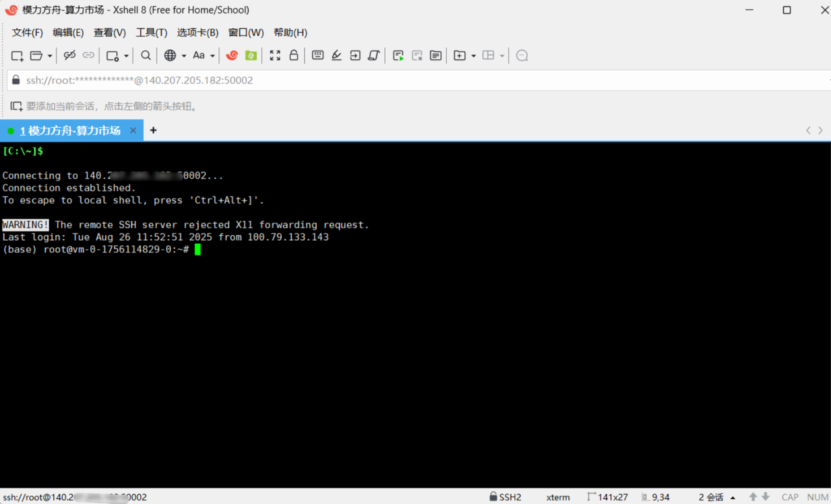The image size is (831, 504).
Task: Expand the session properties dropdown arrow
Action: pos(127,56)
